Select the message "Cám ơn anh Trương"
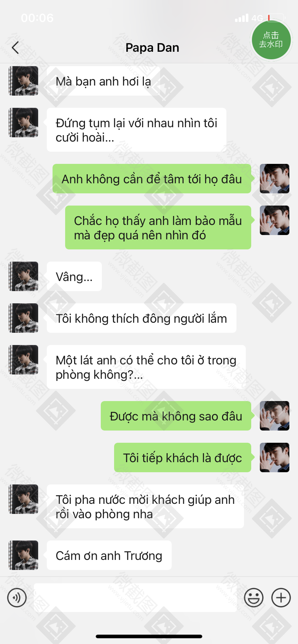This screenshot has width=298, height=644. pyautogui.click(x=109, y=555)
